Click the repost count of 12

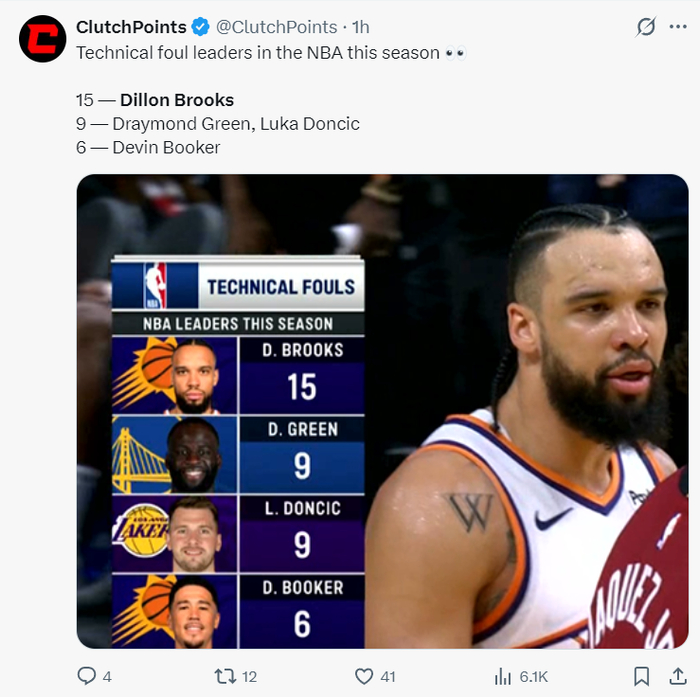249,677
